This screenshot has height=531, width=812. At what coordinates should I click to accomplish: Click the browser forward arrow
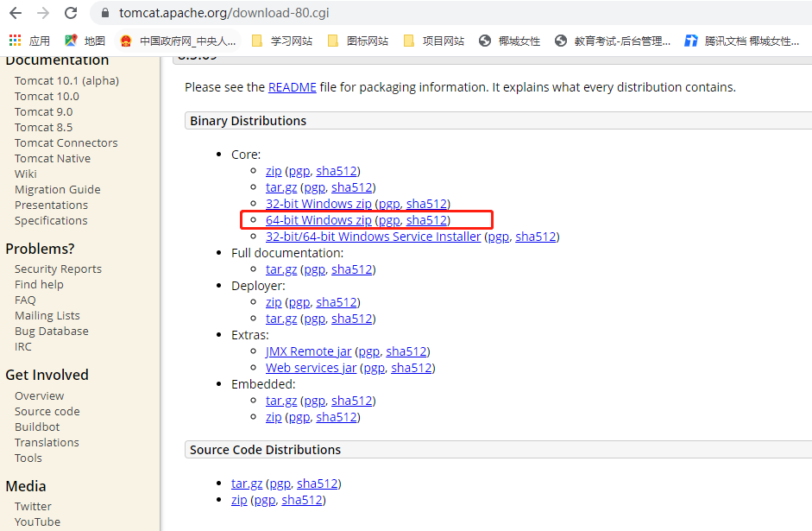tap(43, 13)
